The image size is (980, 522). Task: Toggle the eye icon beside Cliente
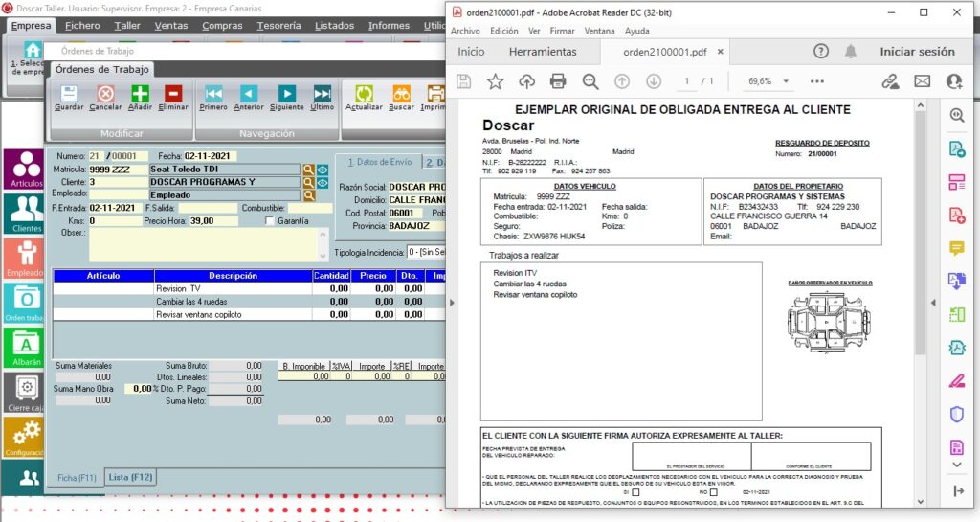pos(323,182)
